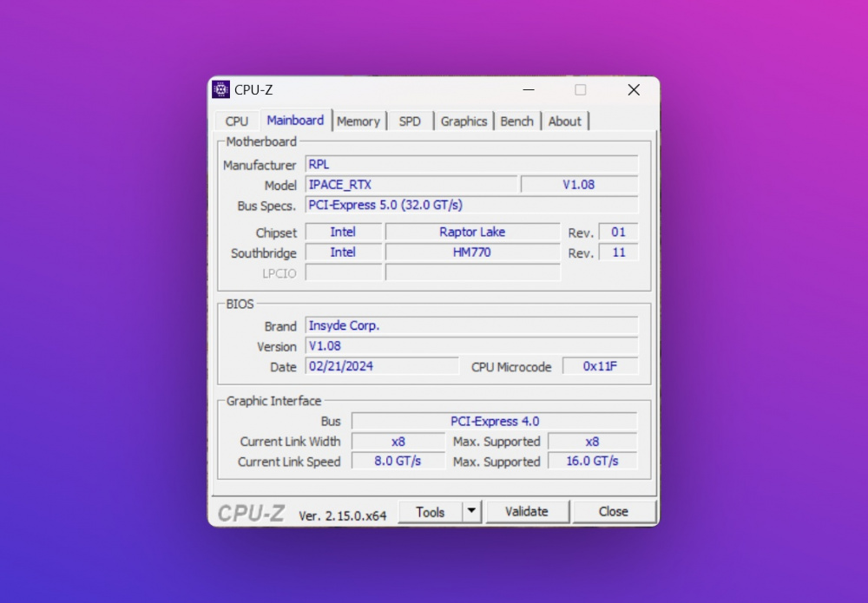
Task: Click the Chipset vendor Intel field
Action: [x=343, y=232]
